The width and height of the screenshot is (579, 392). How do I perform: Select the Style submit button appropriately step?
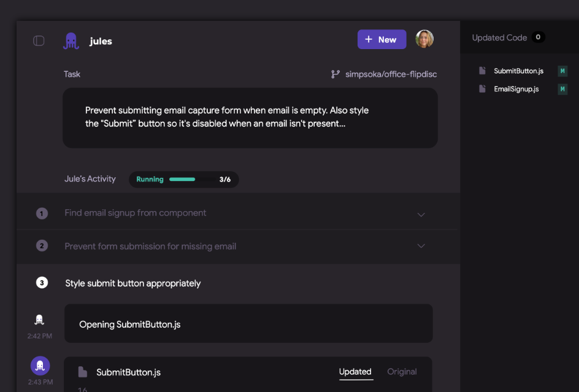pos(133,283)
